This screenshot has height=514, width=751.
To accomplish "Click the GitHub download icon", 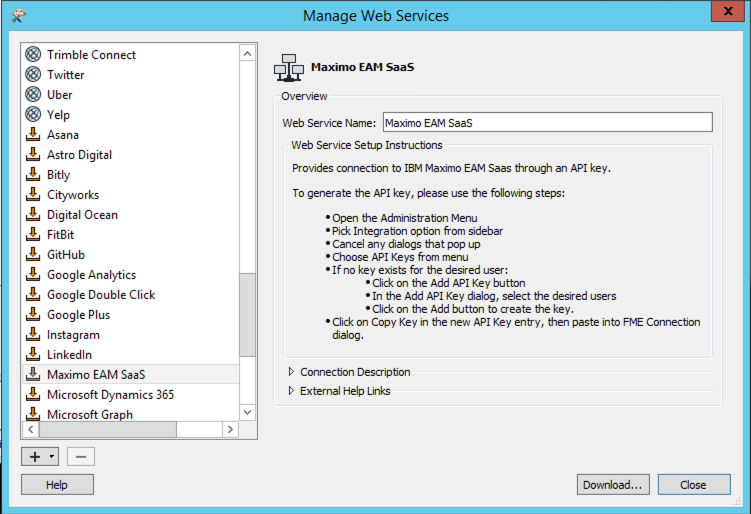I will tap(33, 254).
